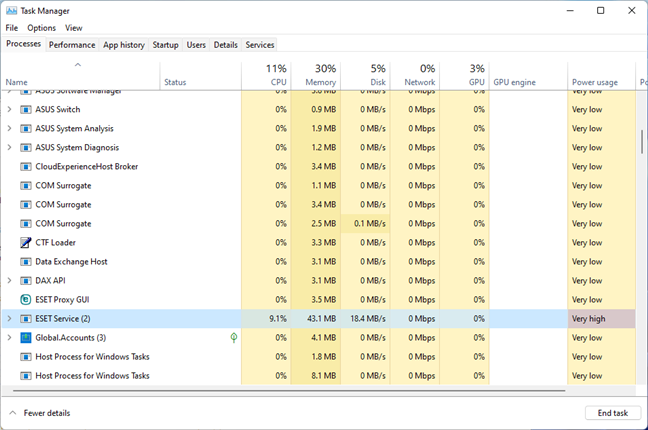Select the Data Exchange Host process
648x430 pixels.
(319, 262)
